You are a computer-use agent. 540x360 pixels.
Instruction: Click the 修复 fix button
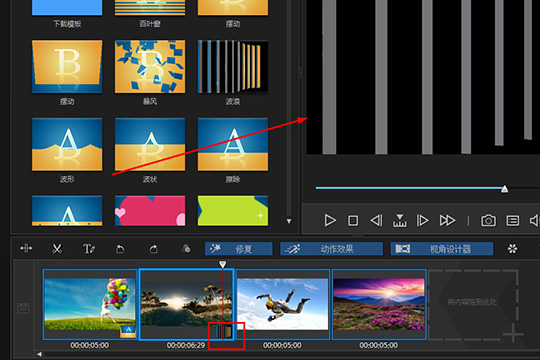tap(238, 249)
